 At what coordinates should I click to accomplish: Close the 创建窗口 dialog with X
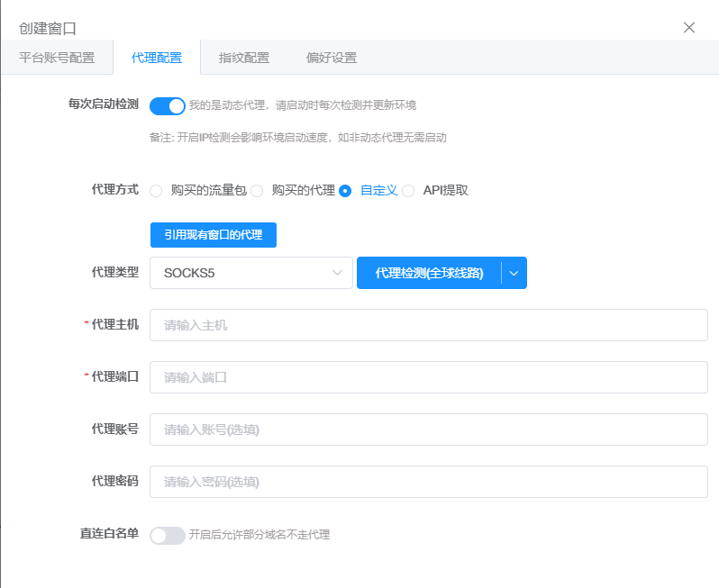[688, 28]
